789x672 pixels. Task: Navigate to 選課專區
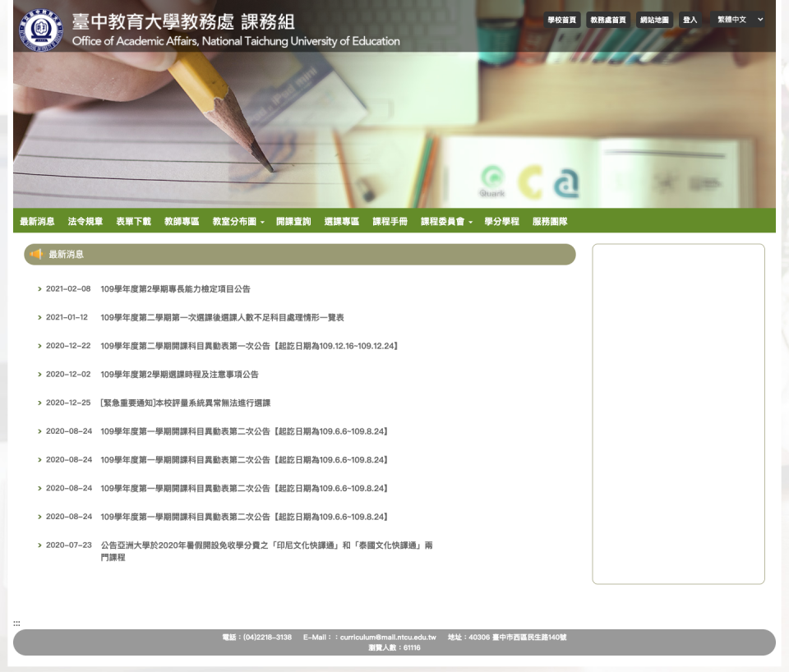pyautogui.click(x=342, y=222)
